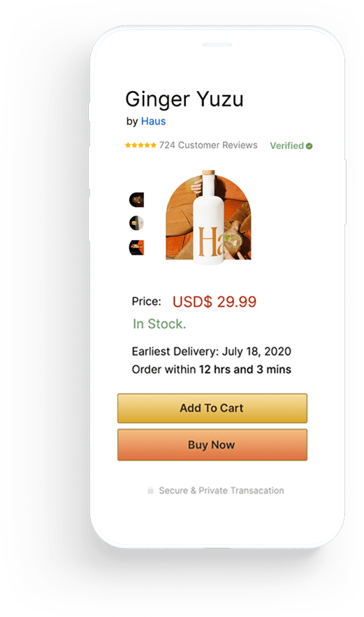Click the Add To Cart button
Viewport: 364px width, 617px height.
[212, 408]
